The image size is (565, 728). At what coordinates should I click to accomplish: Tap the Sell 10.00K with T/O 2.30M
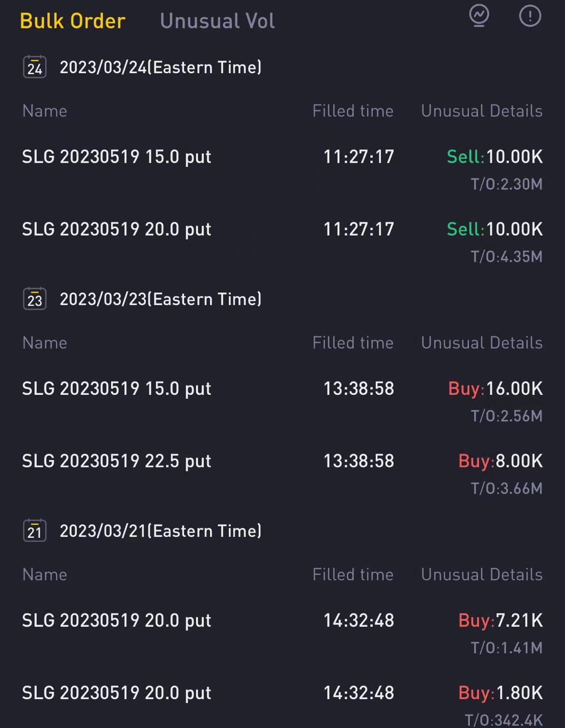point(494,157)
